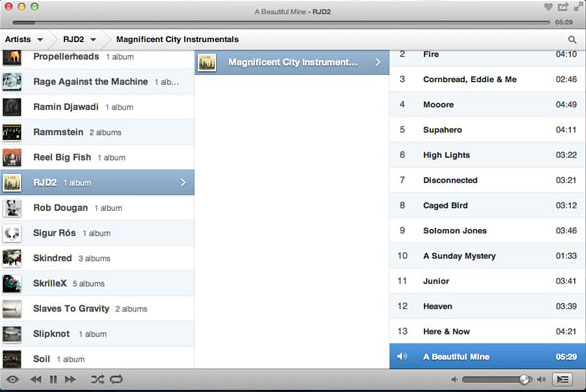This screenshot has height=392, width=586.
Task: Click the Soil artist thumbnail
Action: (x=12, y=359)
